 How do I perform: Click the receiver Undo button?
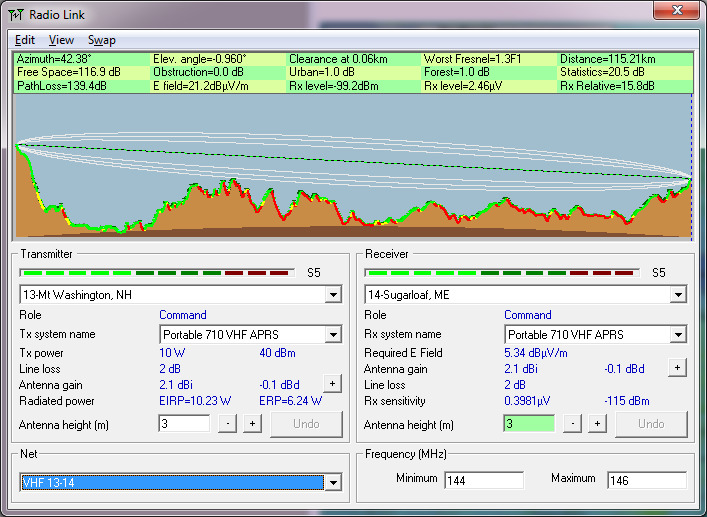[x=652, y=424]
